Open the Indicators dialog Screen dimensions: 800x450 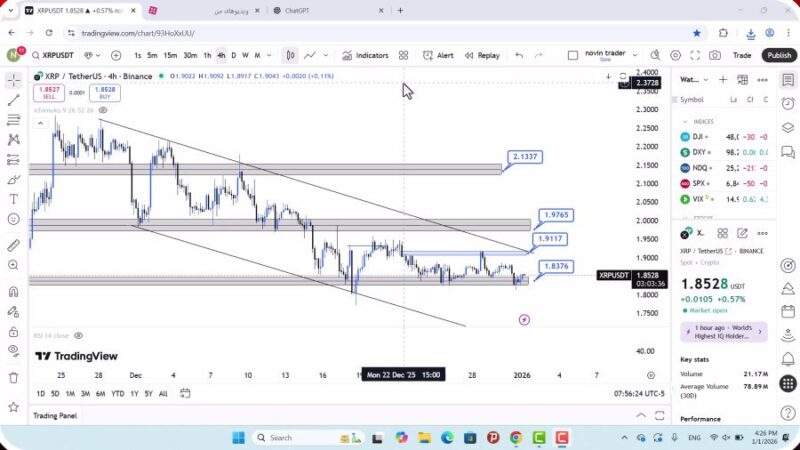[x=365, y=56]
